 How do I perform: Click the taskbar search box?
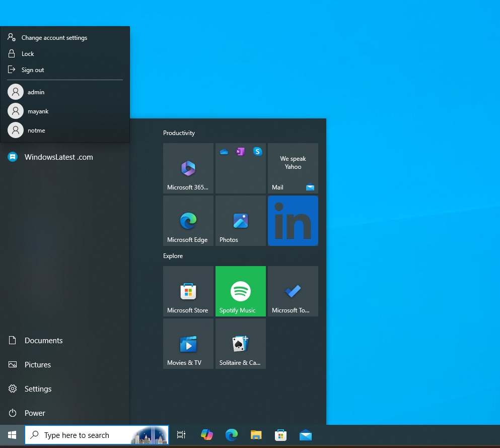[81, 435]
